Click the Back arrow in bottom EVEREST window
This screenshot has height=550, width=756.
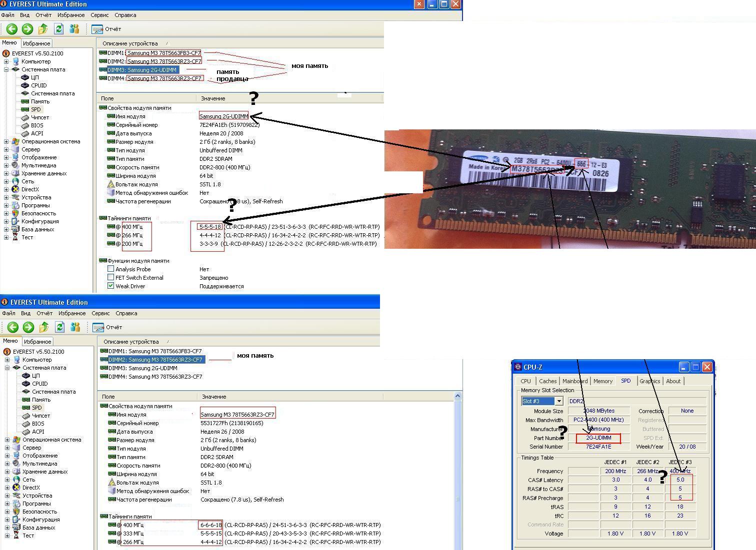pyautogui.click(x=13, y=327)
